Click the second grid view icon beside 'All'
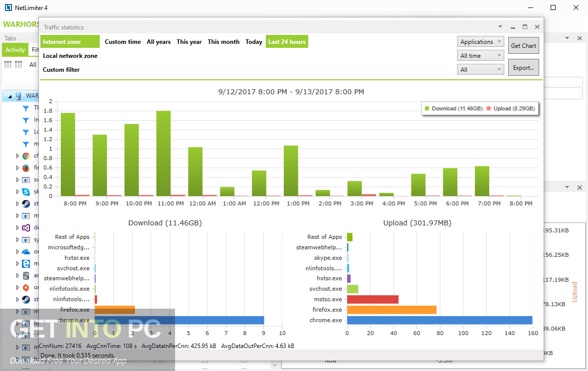Viewport: 588px width, 371px height. (18, 64)
